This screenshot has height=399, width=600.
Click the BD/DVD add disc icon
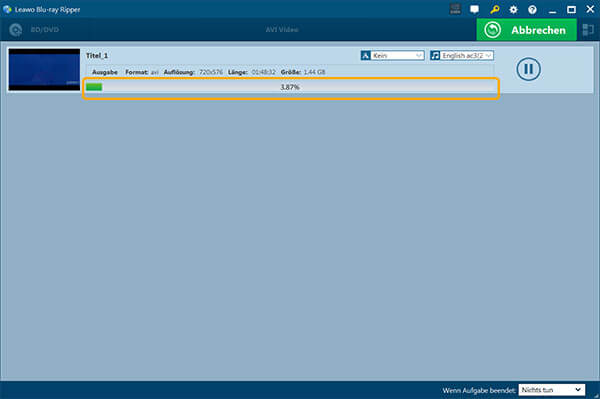16,30
